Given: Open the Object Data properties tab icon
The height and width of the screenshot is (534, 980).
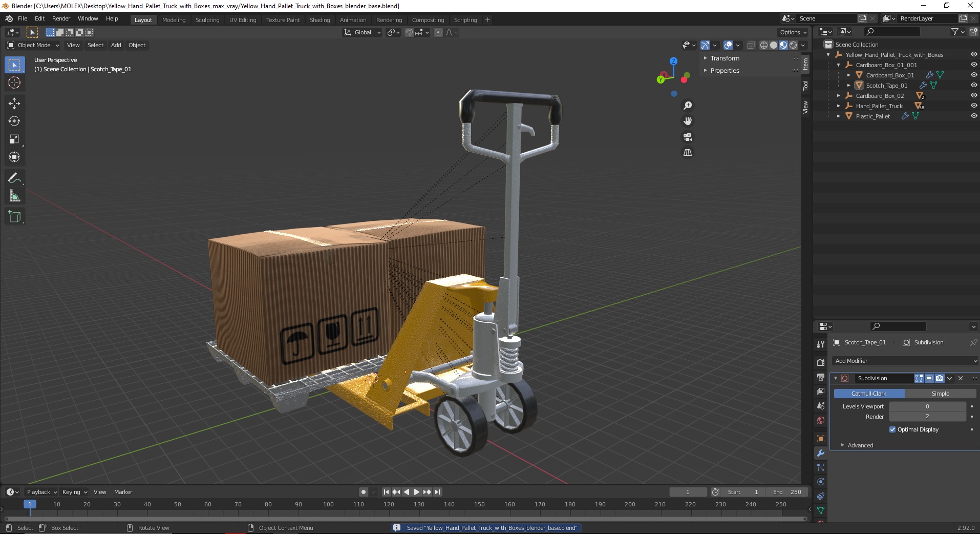Looking at the screenshot, I should coord(821,510).
